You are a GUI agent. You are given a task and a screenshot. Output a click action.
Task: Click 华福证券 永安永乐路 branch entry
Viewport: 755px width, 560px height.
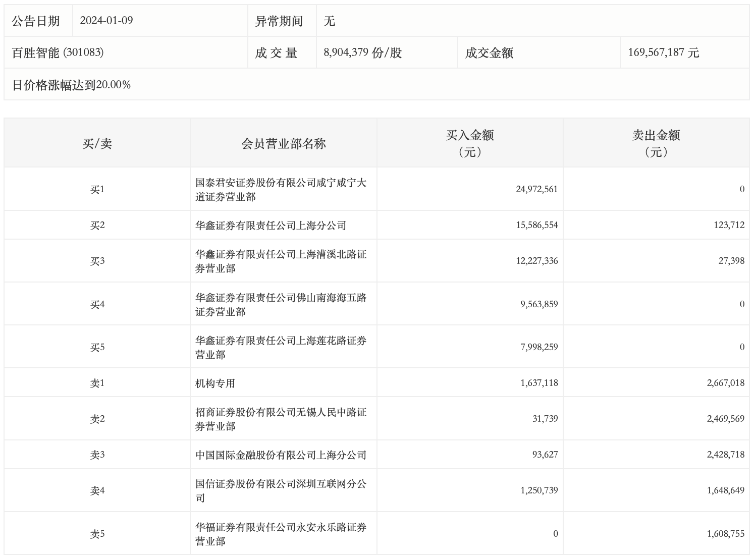click(281, 534)
